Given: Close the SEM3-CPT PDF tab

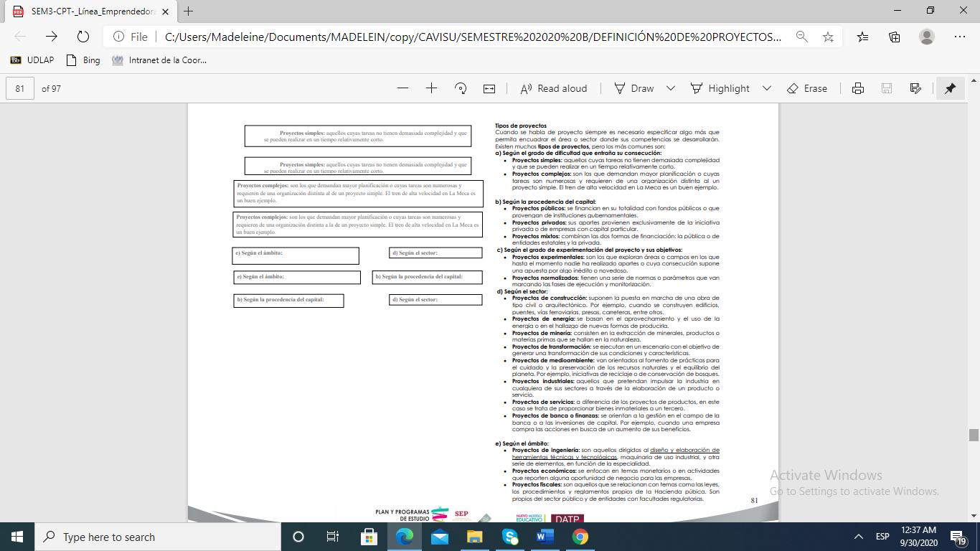Looking at the screenshot, I should click(x=164, y=11).
